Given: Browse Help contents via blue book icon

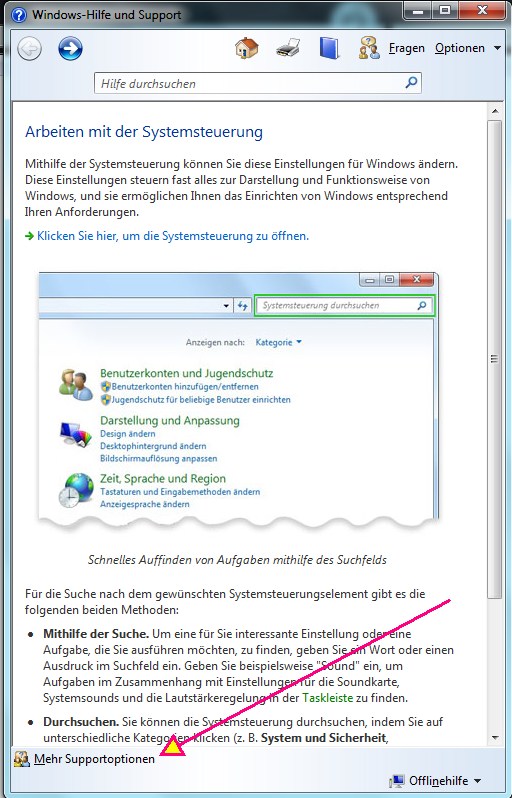Looking at the screenshot, I should [329, 48].
